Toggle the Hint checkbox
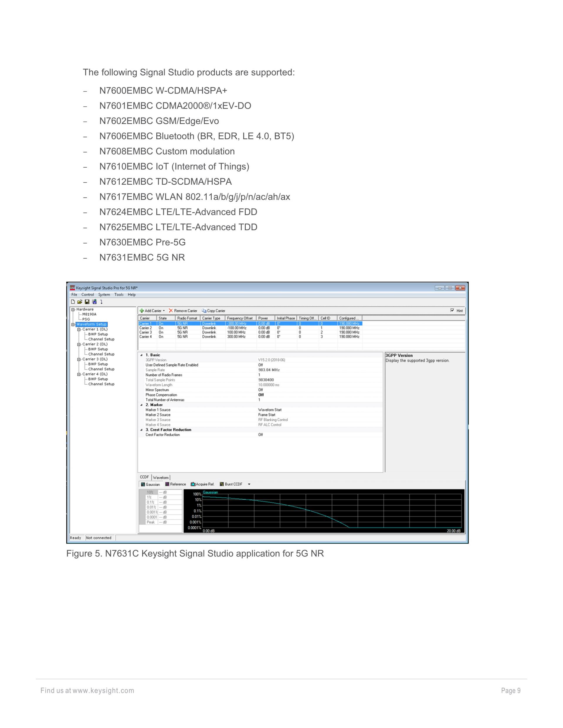563x728 pixels. (452, 310)
